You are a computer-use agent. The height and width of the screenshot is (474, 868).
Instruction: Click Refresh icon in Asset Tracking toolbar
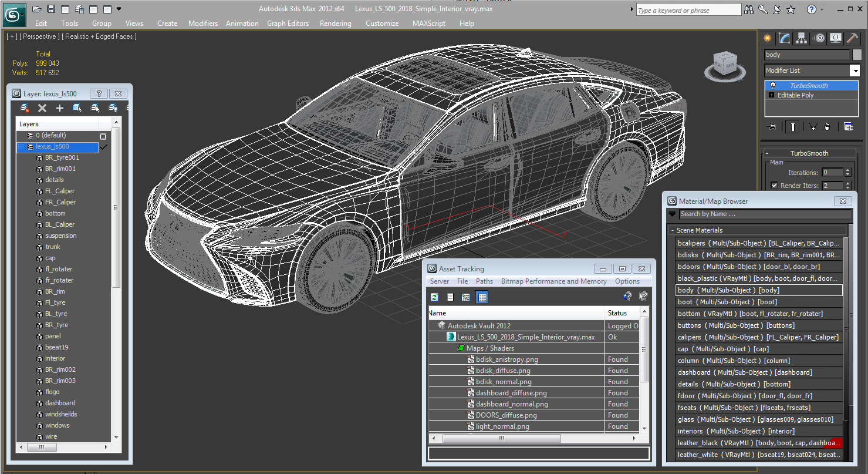tap(435, 297)
